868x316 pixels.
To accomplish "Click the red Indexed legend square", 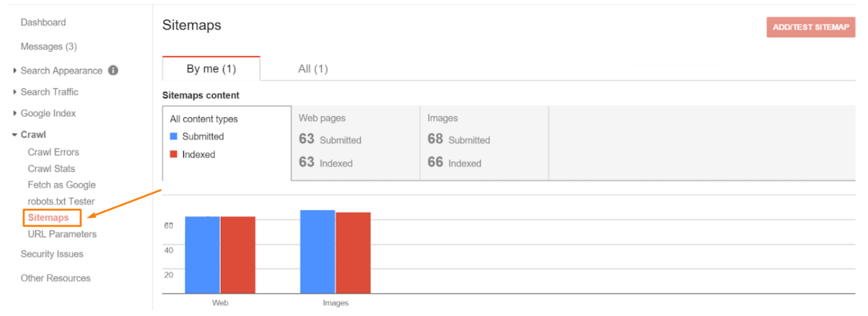I will pos(174,154).
